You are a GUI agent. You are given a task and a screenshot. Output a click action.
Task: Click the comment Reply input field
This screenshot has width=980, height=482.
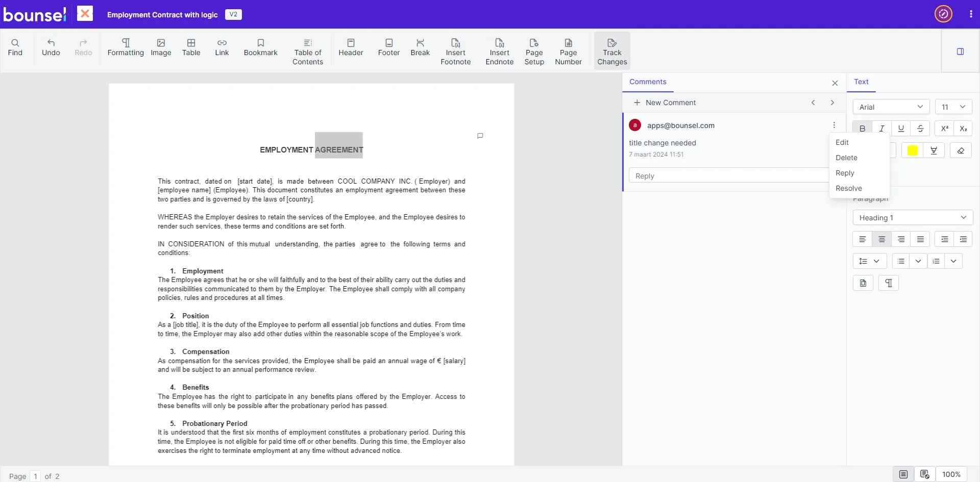727,176
